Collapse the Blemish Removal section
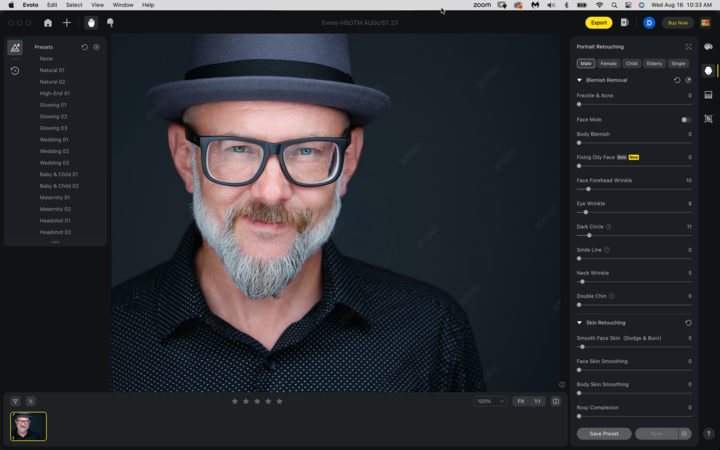720x450 pixels. pos(579,80)
